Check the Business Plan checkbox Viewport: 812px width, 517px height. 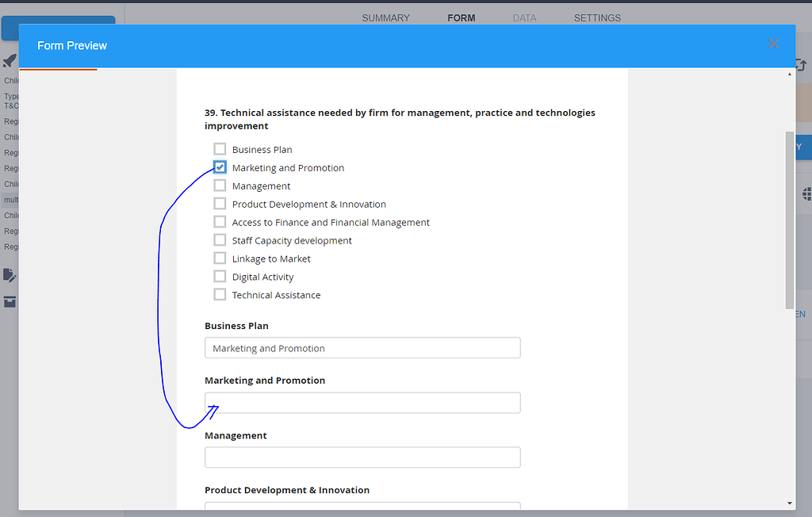point(219,148)
